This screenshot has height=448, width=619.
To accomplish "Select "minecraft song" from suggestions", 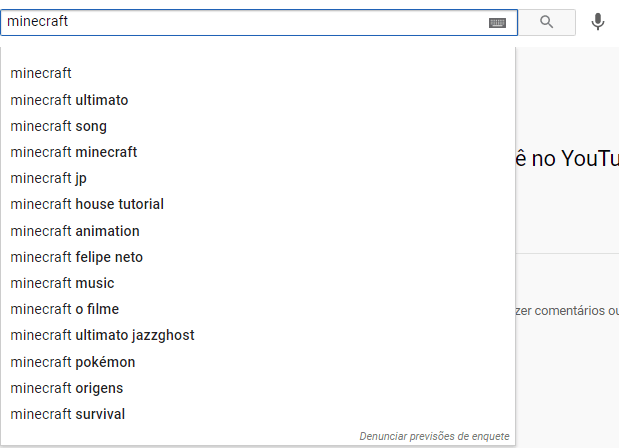I will point(58,126).
